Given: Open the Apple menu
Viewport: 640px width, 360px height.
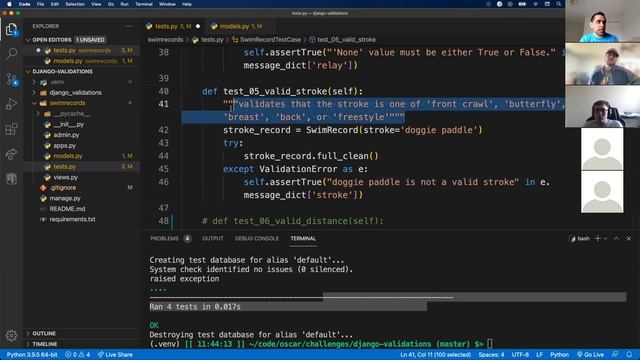Looking at the screenshot, I should point(9,4).
